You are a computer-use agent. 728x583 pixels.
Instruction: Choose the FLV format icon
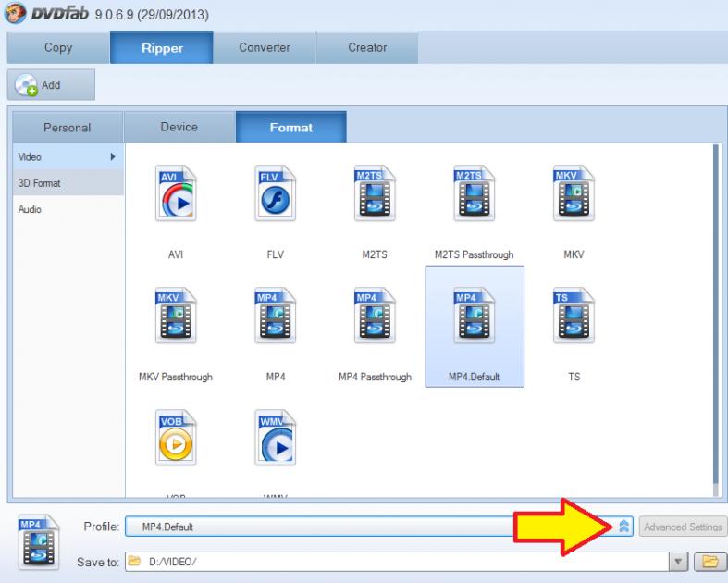(276, 192)
